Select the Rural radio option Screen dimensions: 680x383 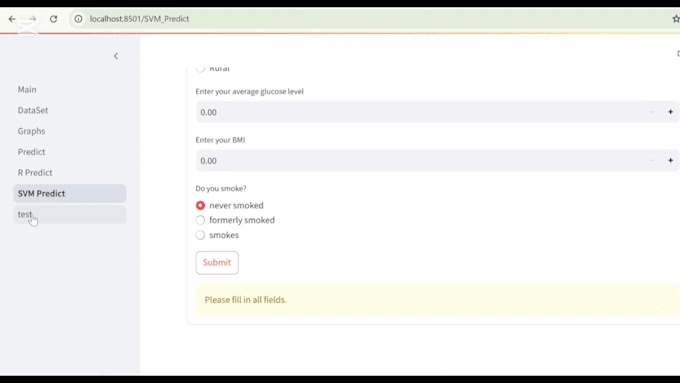(212, 69)
